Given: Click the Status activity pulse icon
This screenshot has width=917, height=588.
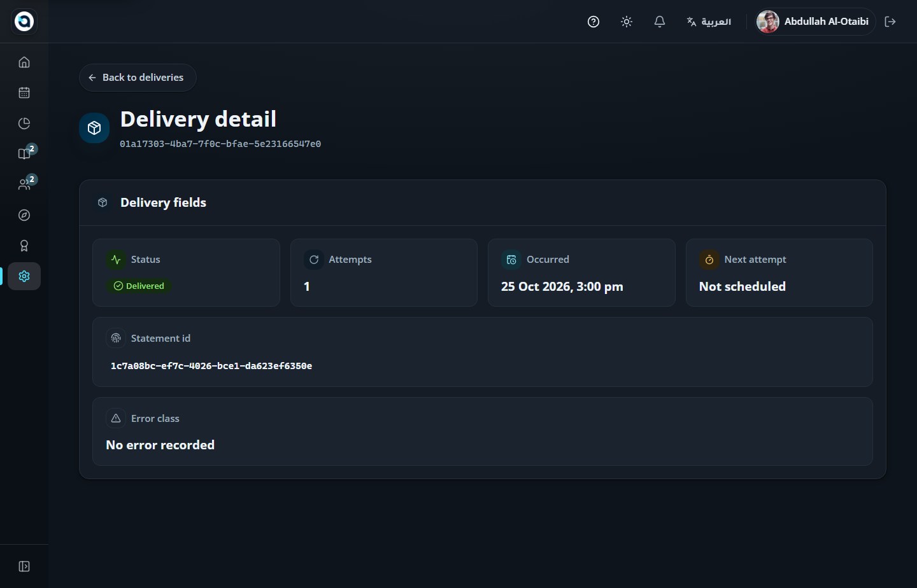Looking at the screenshot, I should [116, 260].
